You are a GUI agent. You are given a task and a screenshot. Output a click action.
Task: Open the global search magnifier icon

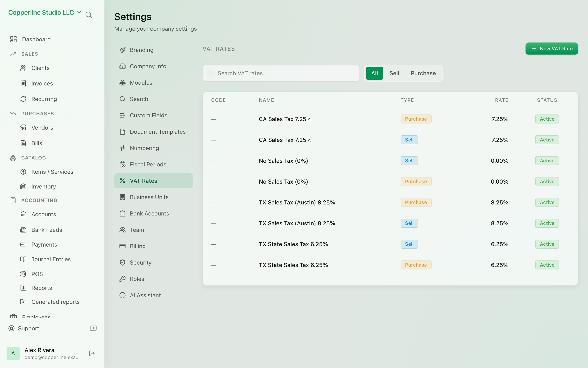(88, 15)
